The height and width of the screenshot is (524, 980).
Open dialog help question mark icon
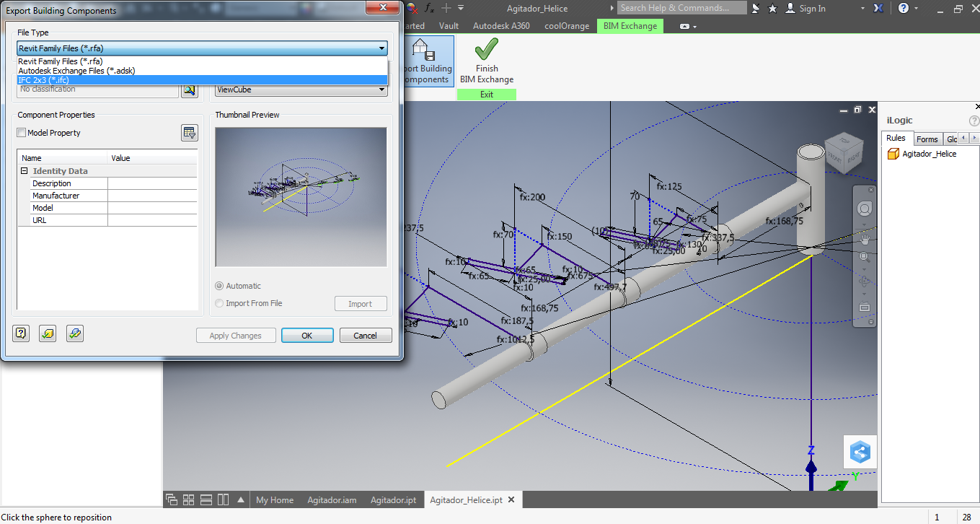click(21, 333)
